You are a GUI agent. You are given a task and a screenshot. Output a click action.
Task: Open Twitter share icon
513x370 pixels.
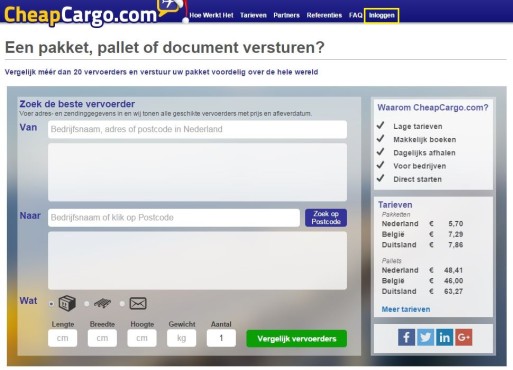click(x=425, y=337)
